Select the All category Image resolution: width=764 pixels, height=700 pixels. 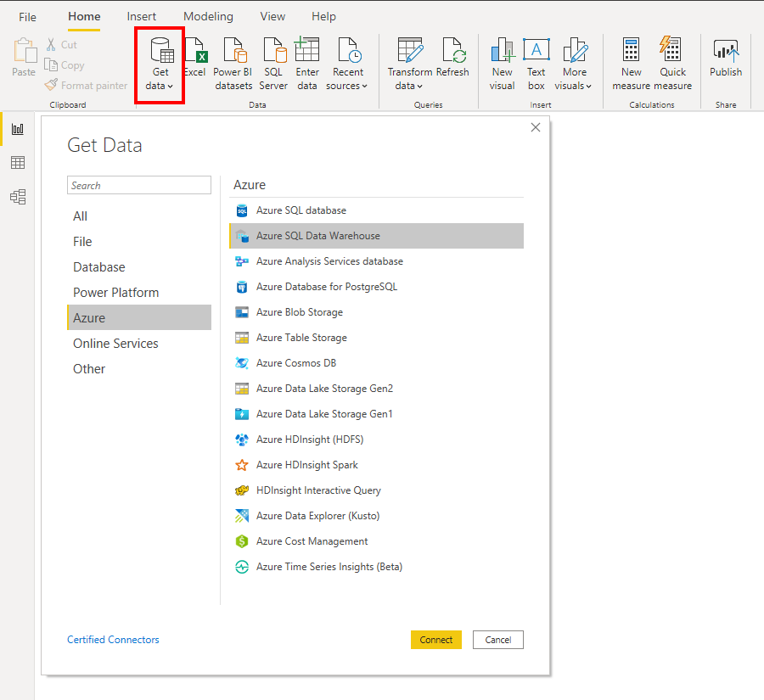coord(139,216)
